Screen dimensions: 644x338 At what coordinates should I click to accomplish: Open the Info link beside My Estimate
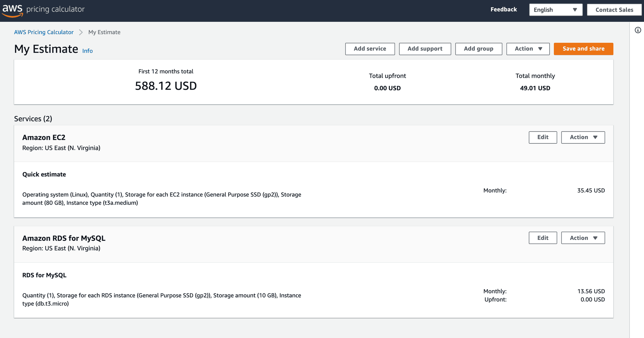(88, 51)
